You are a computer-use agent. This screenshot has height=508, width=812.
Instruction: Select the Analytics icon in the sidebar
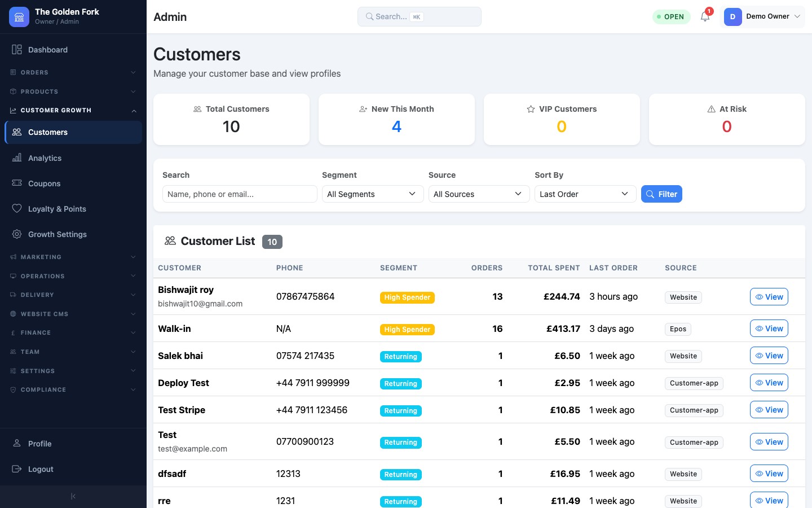pos(17,158)
